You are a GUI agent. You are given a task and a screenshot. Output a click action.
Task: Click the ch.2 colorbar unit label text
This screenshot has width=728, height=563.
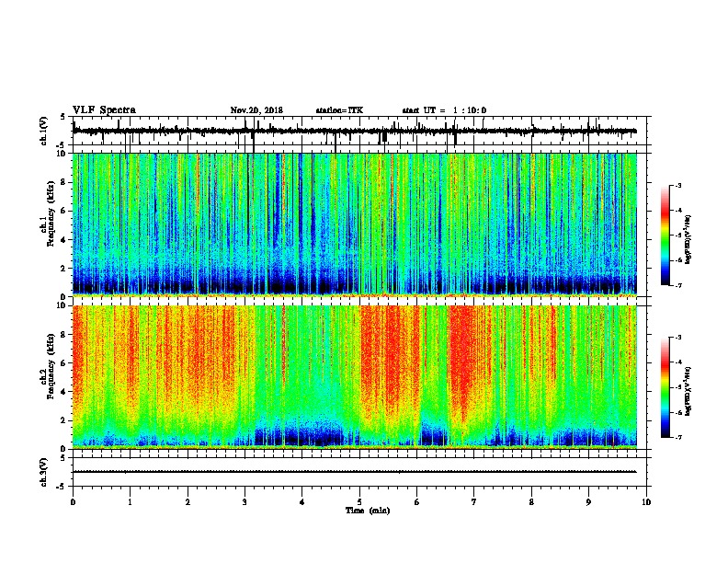tap(688, 391)
